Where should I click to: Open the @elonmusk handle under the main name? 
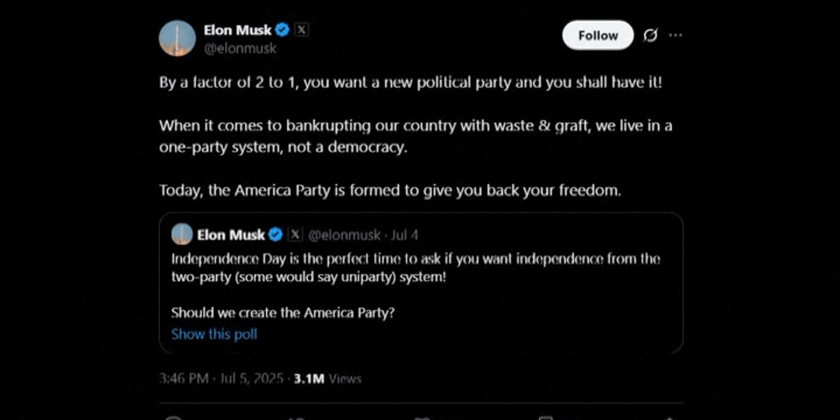[240, 47]
